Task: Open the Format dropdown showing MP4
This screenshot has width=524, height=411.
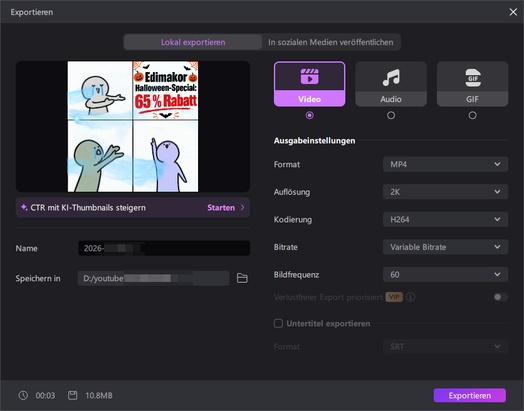Action: (445, 164)
